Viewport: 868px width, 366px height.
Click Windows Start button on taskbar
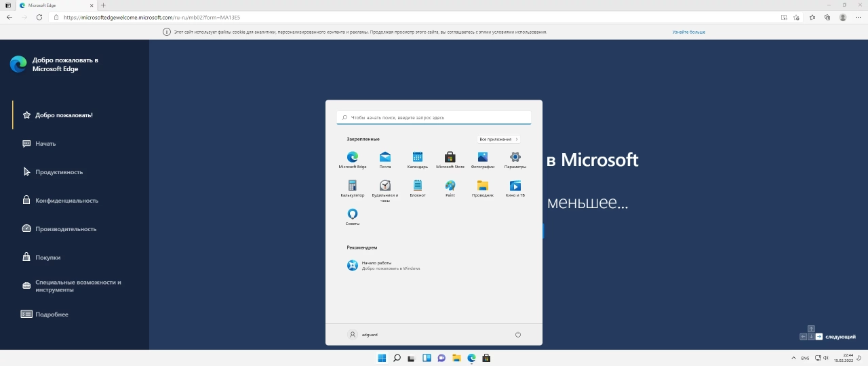coord(382,358)
